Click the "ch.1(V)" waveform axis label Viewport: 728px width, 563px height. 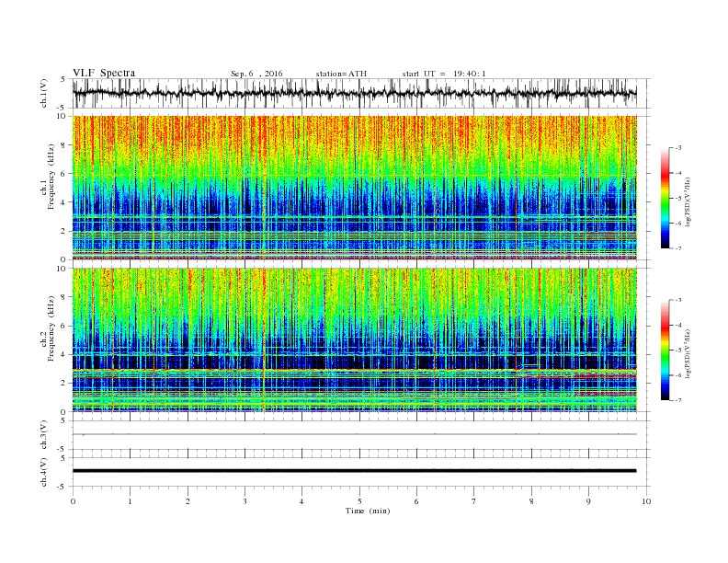pyautogui.click(x=44, y=93)
